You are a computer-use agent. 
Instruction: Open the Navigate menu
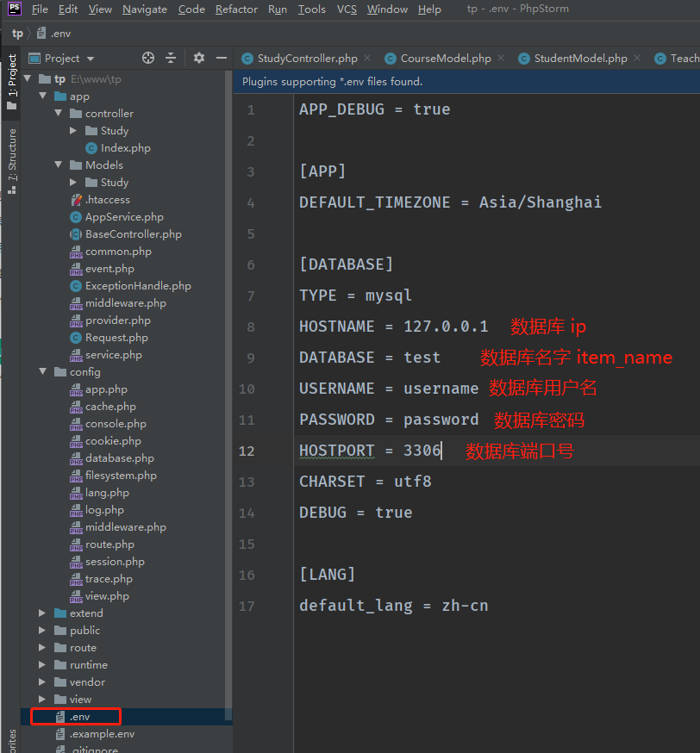[x=145, y=9]
